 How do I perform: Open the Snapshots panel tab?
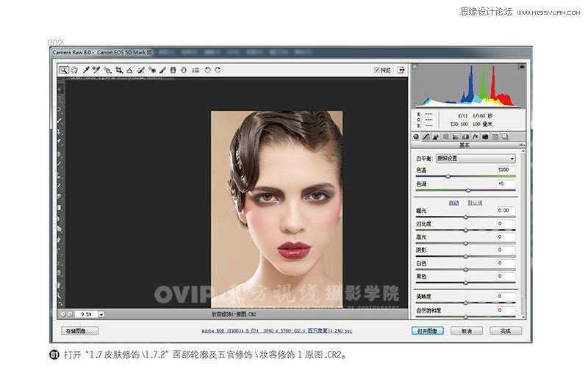(x=505, y=137)
